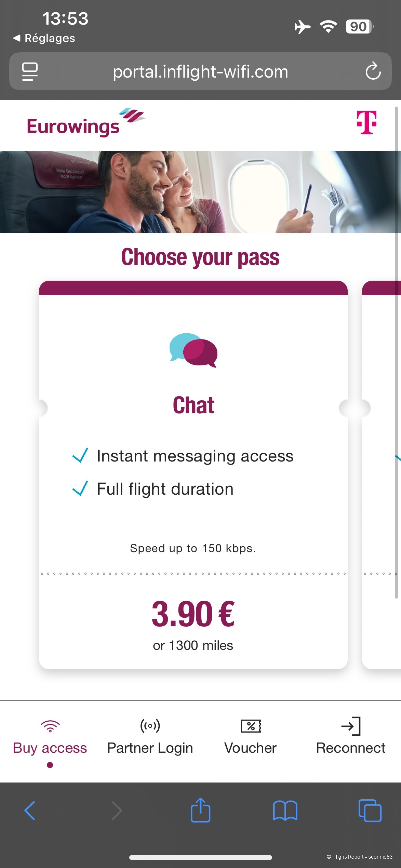The image size is (401, 868).
Task: Tap the Eurowings logo
Action: (86, 123)
